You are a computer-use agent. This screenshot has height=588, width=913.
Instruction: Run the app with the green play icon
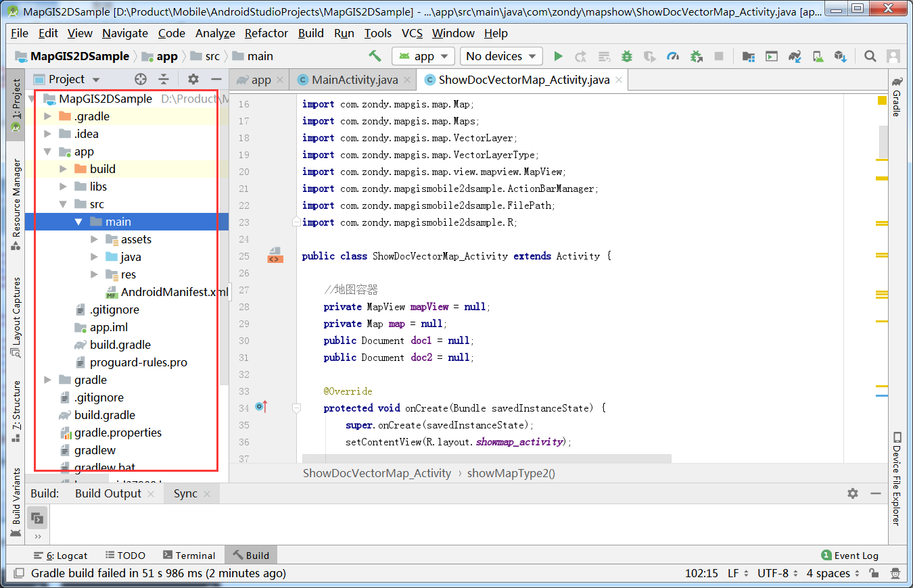tap(558, 56)
